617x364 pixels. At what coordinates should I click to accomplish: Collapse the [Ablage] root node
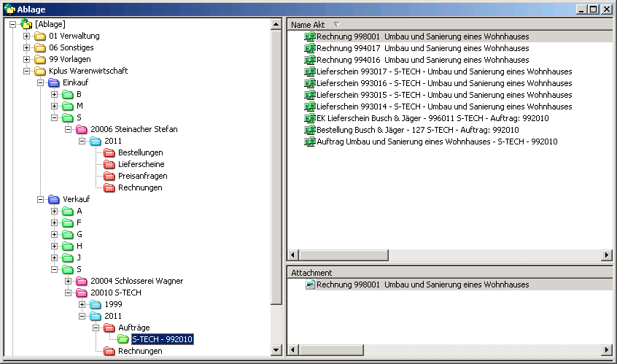click(12, 24)
